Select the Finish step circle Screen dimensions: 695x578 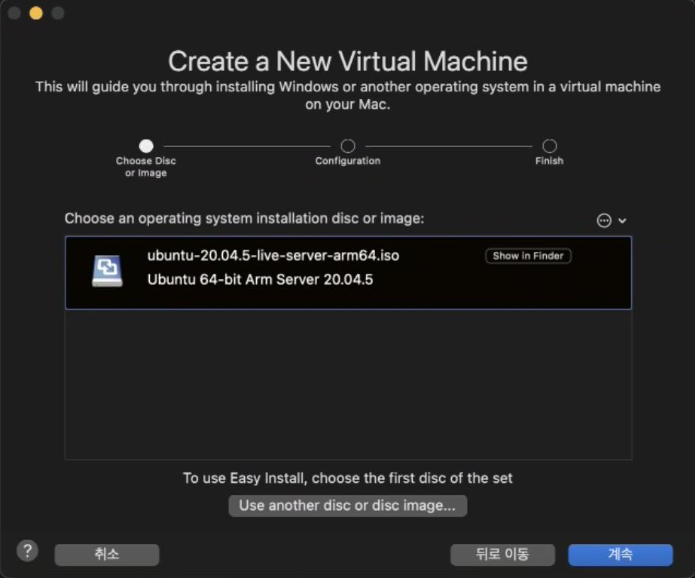tap(549, 145)
